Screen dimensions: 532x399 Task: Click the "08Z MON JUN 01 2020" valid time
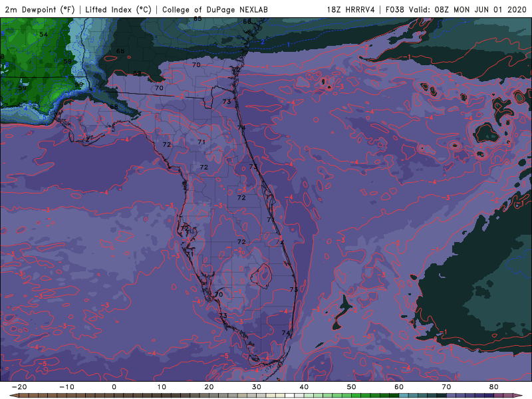click(480, 9)
